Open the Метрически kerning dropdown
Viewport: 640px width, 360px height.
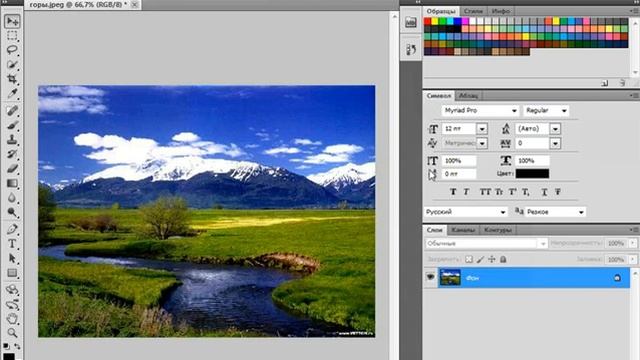(x=482, y=143)
